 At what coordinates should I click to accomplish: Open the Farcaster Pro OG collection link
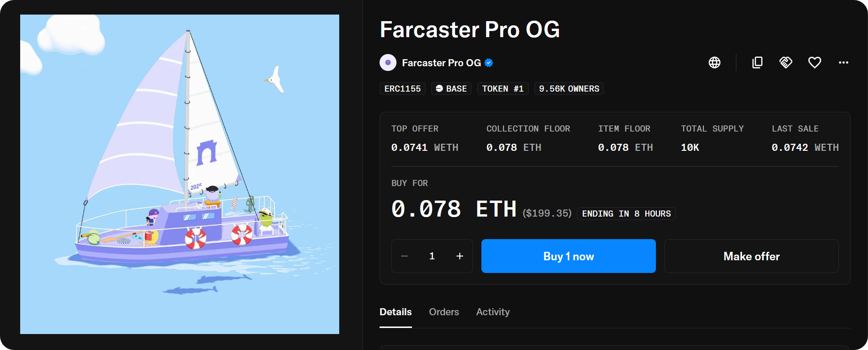441,63
